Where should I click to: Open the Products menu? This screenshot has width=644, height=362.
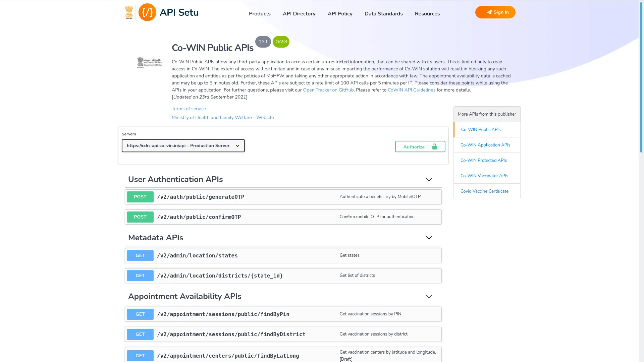(260, 14)
